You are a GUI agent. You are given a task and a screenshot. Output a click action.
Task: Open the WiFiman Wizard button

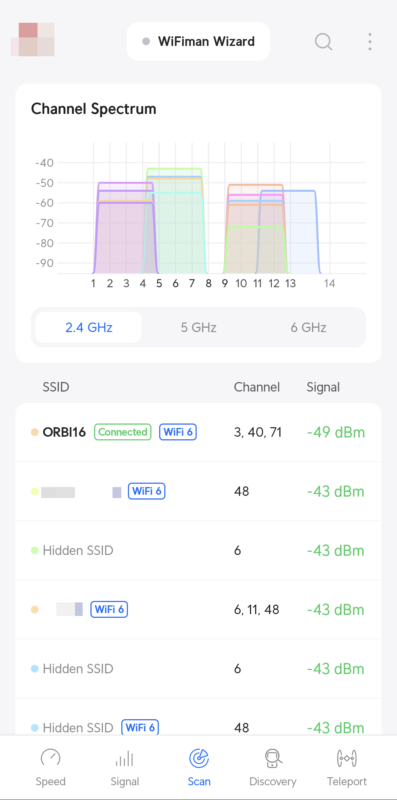point(198,41)
